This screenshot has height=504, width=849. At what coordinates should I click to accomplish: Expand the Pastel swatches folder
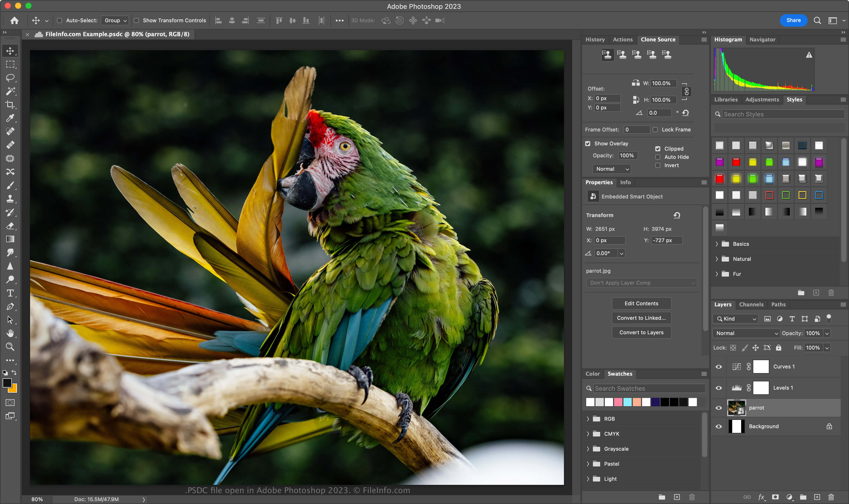(588, 464)
